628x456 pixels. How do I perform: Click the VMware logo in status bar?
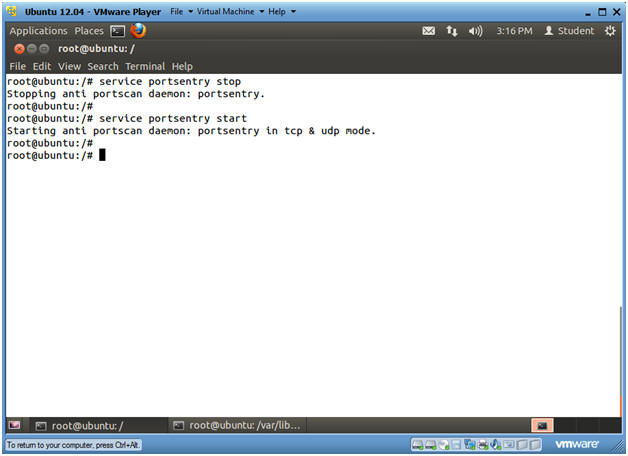click(x=577, y=444)
